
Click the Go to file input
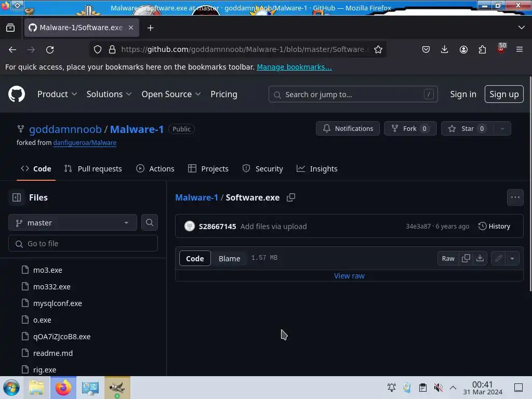point(83,243)
